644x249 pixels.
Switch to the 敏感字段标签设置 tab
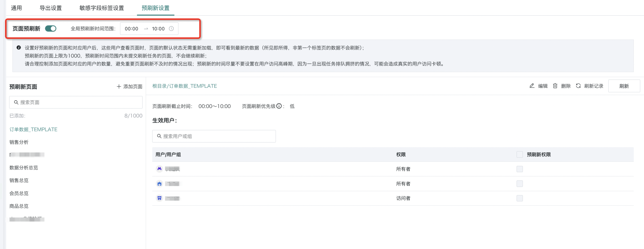(x=102, y=8)
